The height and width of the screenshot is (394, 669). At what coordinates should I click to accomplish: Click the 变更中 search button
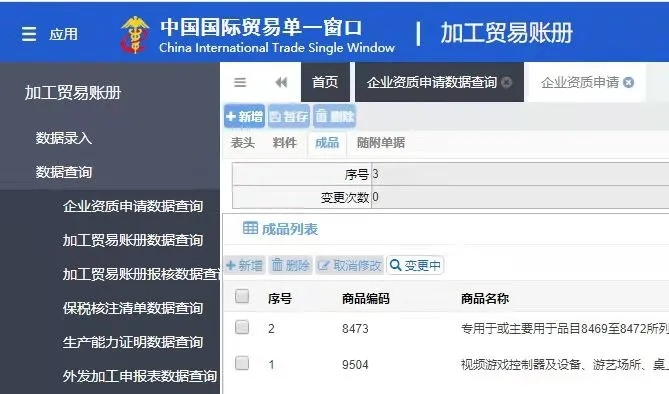coord(415,265)
